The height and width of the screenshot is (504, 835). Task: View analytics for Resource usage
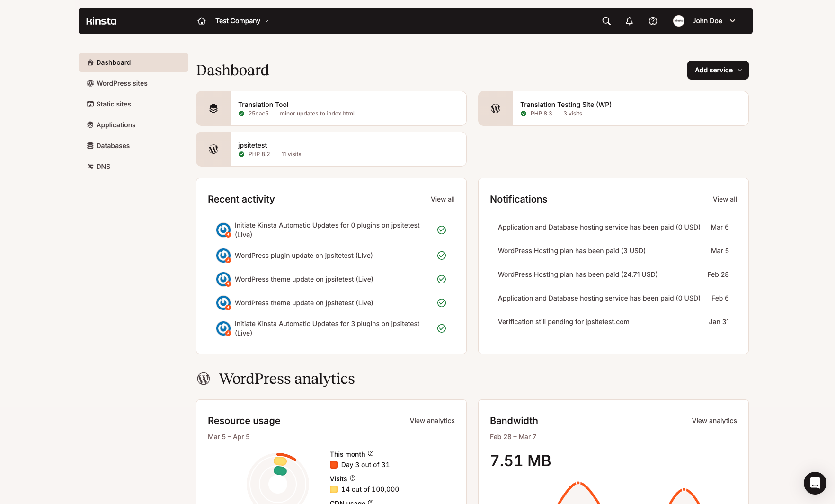click(x=432, y=421)
